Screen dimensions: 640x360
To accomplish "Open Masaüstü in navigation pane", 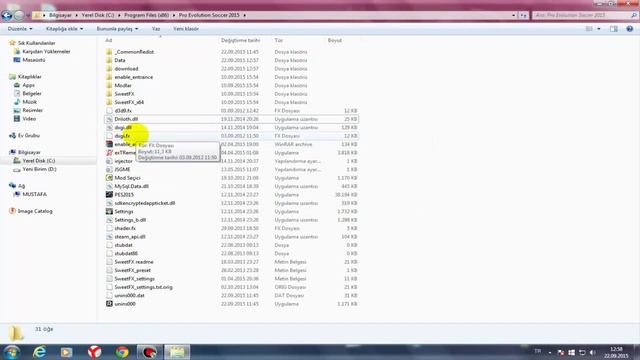I will [x=34, y=60].
